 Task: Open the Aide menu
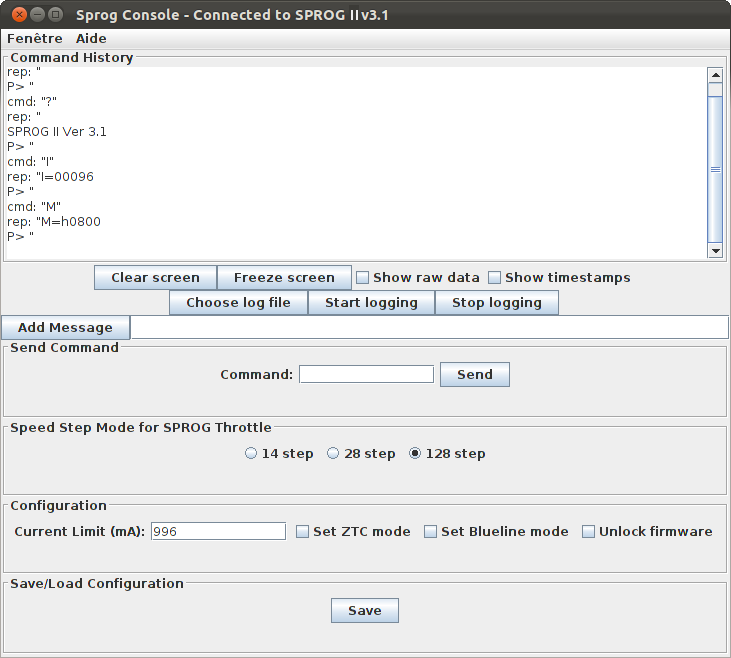tap(91, 38)
